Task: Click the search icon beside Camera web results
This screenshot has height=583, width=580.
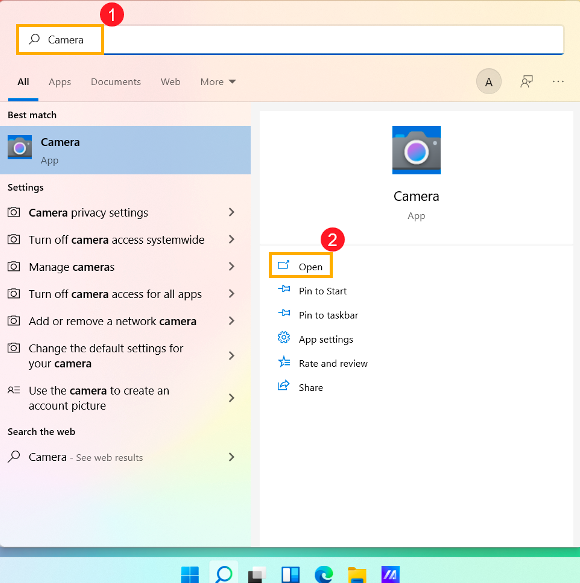Action: click(14, 456)
